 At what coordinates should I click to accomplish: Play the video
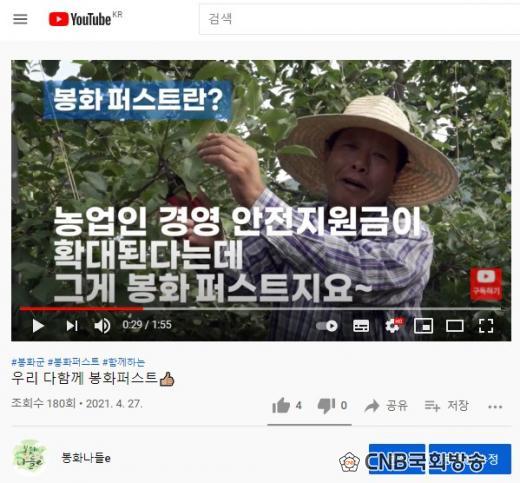pyautogui.click(x=38, y=326)
